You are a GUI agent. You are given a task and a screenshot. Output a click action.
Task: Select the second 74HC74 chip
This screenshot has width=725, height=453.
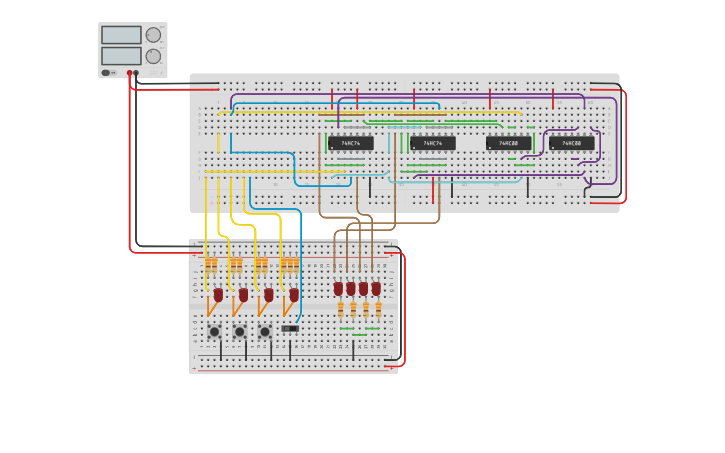click(x=433, y=143)
